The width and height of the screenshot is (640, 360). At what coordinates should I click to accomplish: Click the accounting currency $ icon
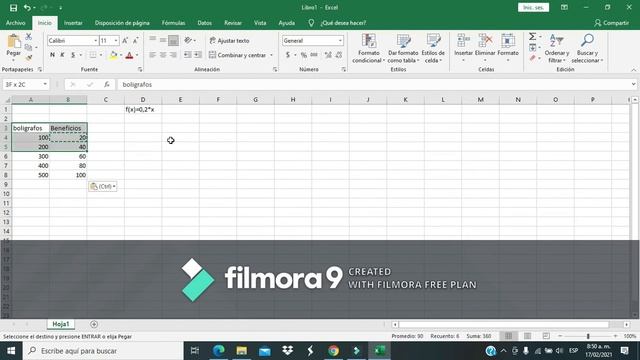point(288,55)
